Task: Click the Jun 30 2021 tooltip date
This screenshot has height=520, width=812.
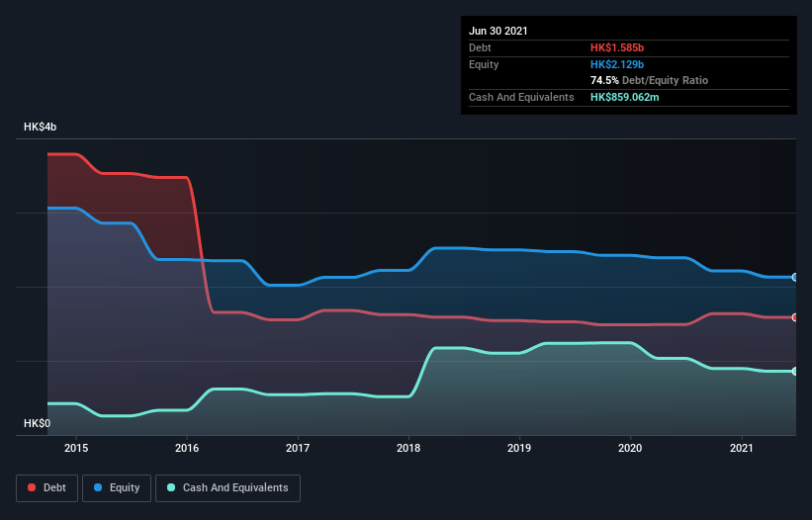Action: click(x=498, y=31)
